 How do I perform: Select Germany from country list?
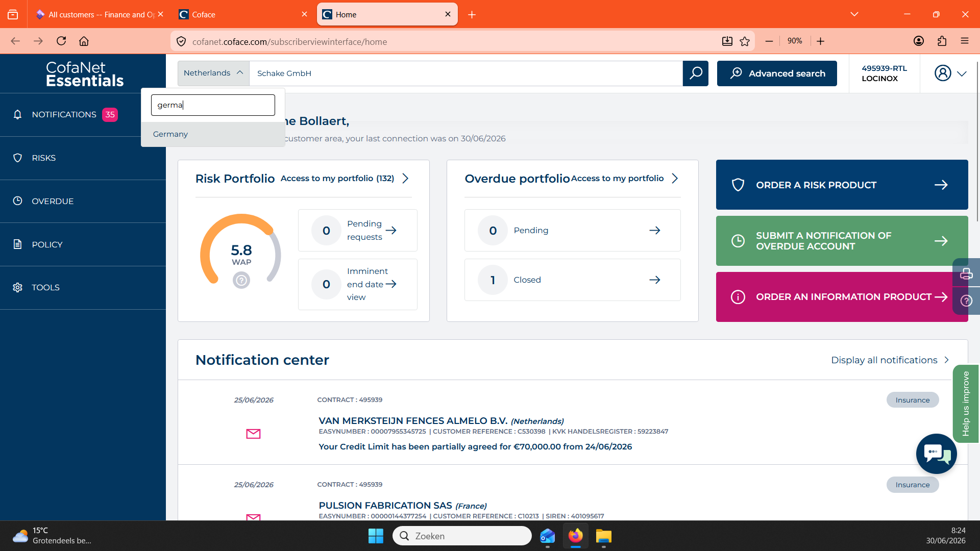[x=213, y=134]
